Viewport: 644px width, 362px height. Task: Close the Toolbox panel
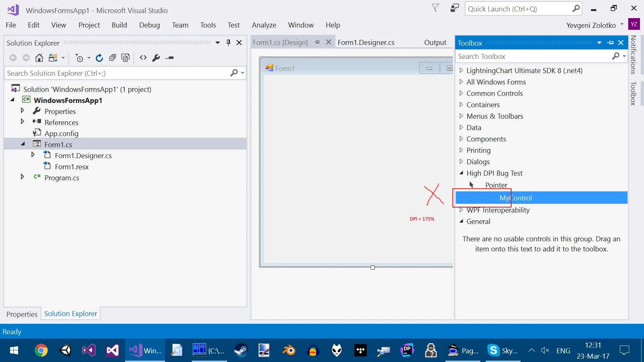(621, 43)
